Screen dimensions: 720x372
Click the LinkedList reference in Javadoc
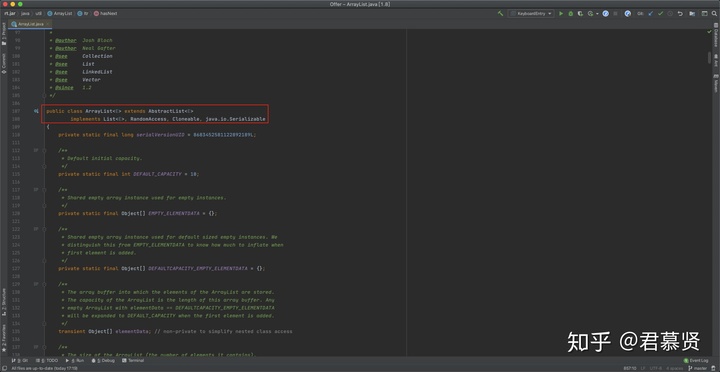[x=97, y=72]
